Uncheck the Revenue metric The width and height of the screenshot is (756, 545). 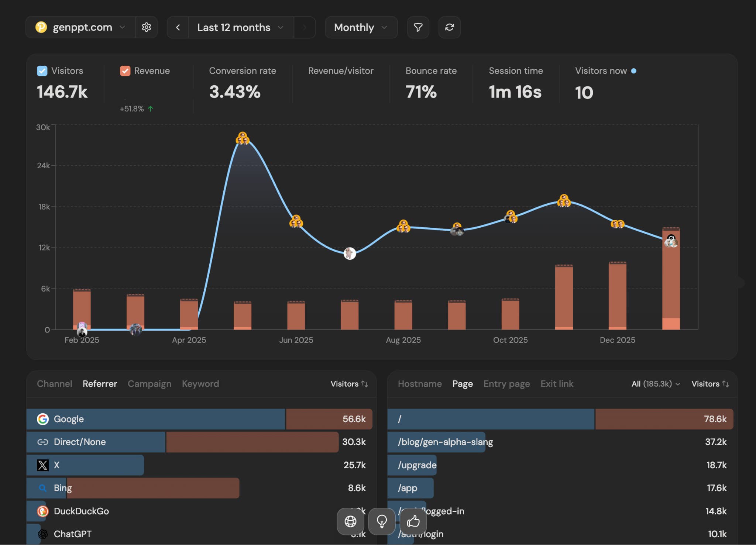pyautogui.click(x=124, y=70)
